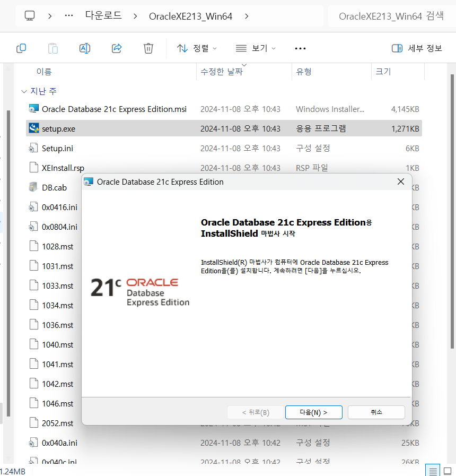456x476 pixels.
Task: Go to 다운로드 folder in breadcrumb
Action: click(x=103, y=16)
